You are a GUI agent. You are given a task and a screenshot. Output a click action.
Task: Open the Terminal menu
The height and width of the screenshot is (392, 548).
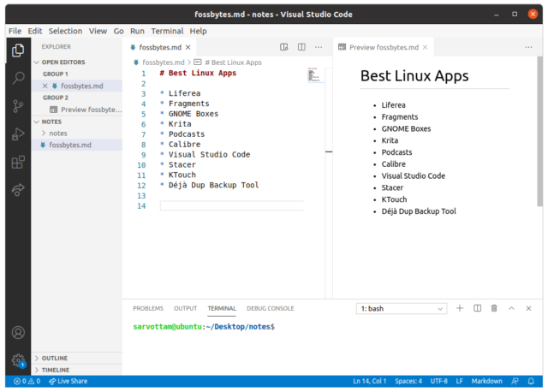(167, 31)
